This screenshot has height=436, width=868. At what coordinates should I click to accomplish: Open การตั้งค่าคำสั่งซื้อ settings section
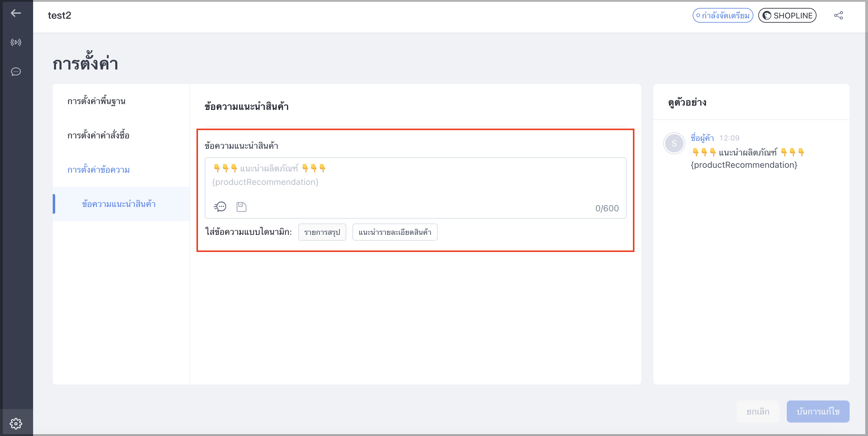click(98, 135)
